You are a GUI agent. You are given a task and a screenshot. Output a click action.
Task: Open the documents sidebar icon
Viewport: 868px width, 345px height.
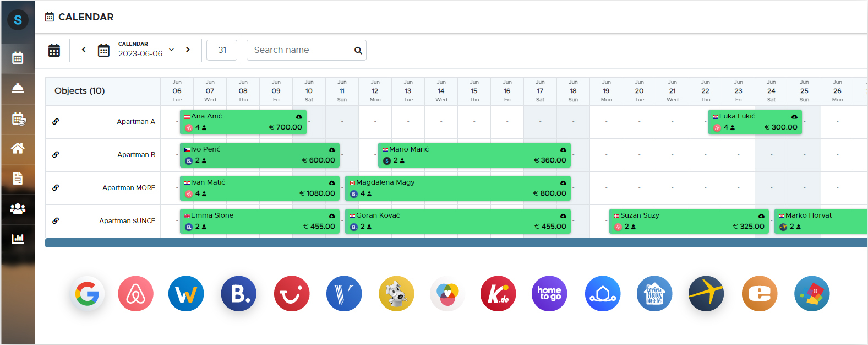point(18,178)
